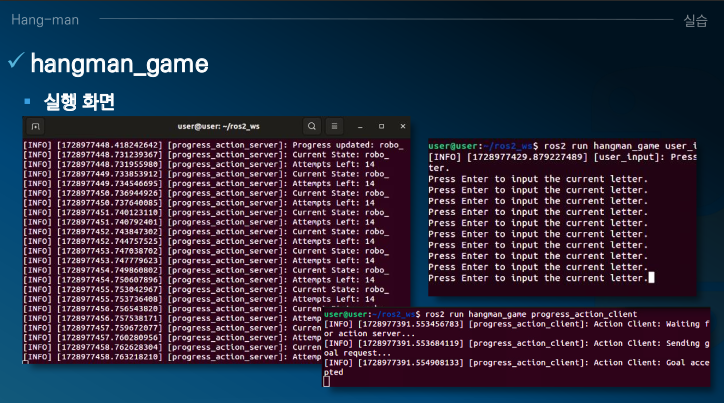Click the 'Hang-man' slide header text

(x=45, y=20)
